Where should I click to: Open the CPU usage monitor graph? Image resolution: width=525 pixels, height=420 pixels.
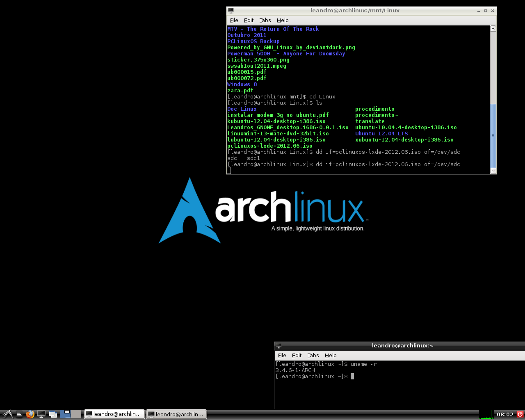point(485,414)
